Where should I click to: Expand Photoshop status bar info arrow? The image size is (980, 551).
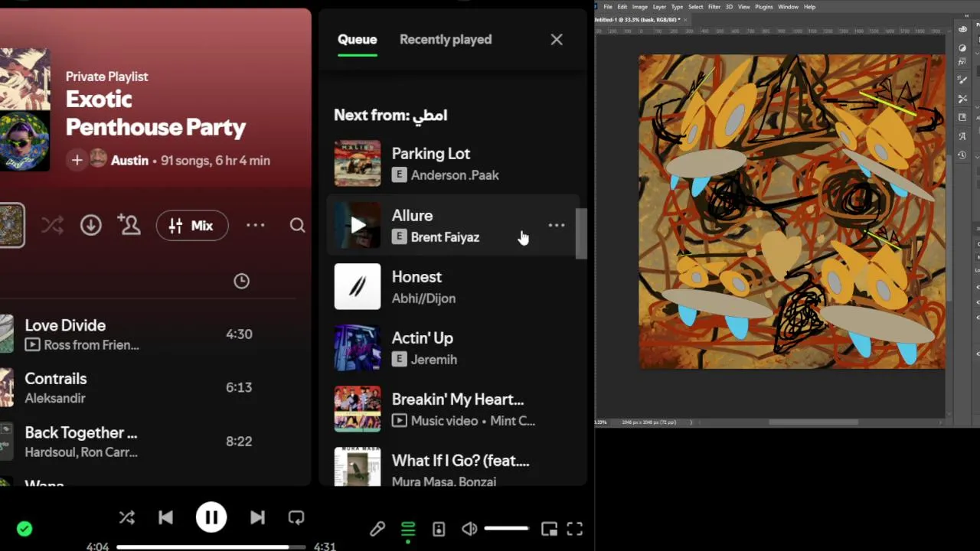691,422
